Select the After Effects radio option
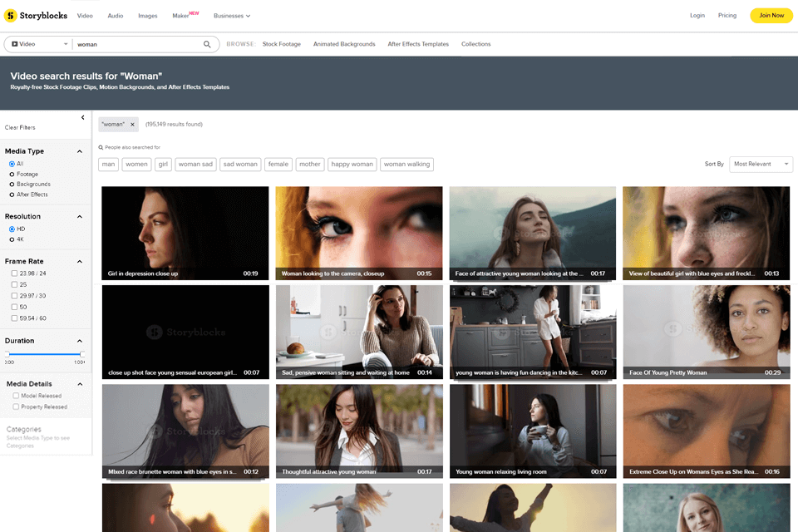Viewport: 798px width, 532px height. point(12,195)
